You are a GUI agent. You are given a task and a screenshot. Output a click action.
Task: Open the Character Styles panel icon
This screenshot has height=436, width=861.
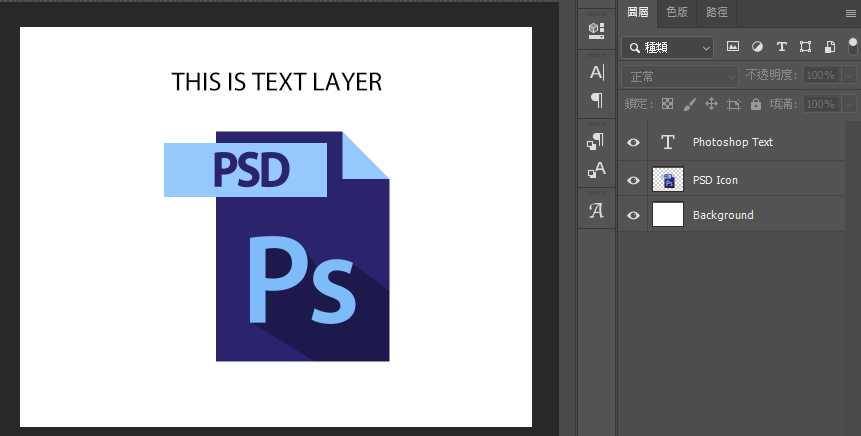tap(596, 170)
